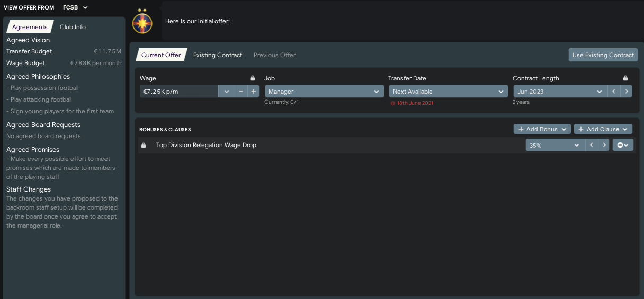Image resolution: width=644 pixels, height=299 pixels.
Task: Expand the Transfer Date Next Available dropdown
Action: (448, 92)
